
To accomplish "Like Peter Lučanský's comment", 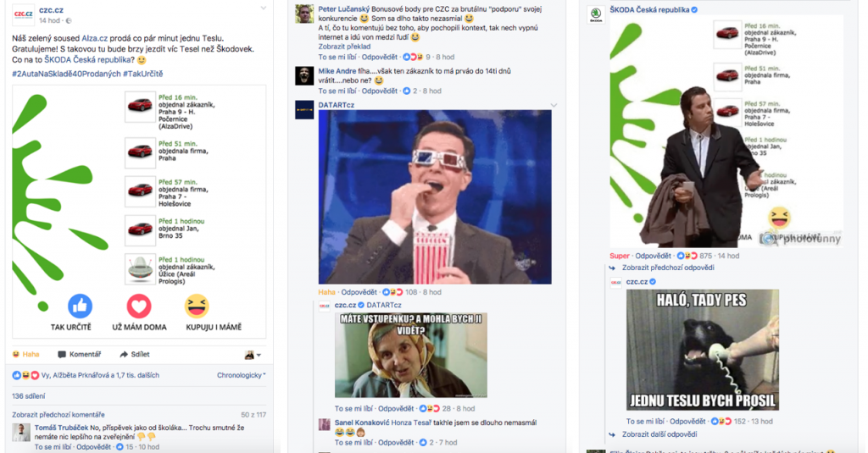I will click(337, 57).
